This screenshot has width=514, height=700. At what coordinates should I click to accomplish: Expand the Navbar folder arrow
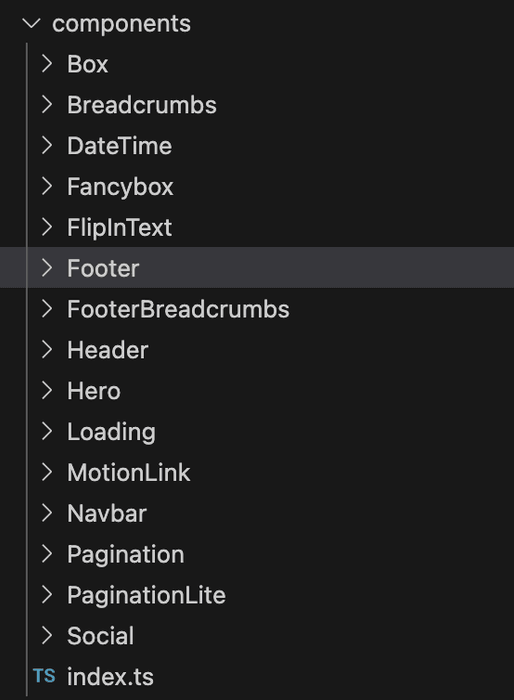[46, 513]
